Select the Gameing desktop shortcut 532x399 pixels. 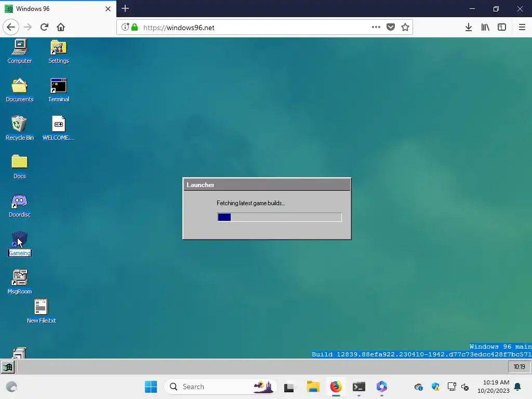(20, 244)
